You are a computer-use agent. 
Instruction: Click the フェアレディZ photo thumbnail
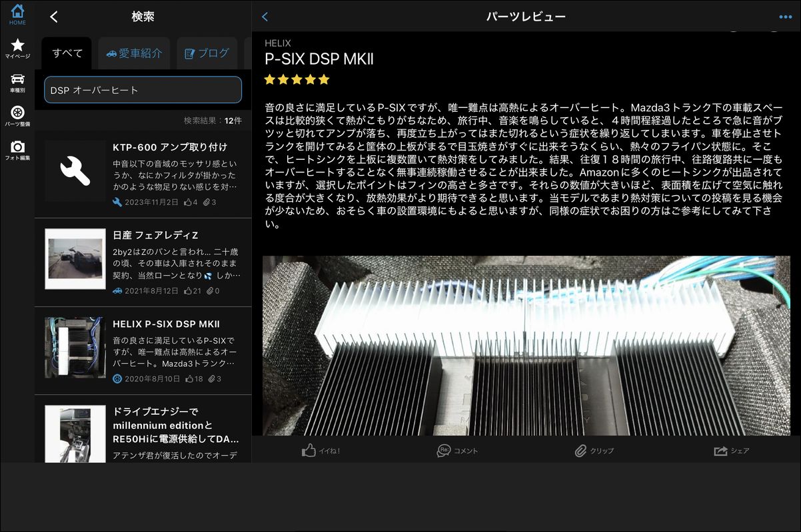(75, 259)
